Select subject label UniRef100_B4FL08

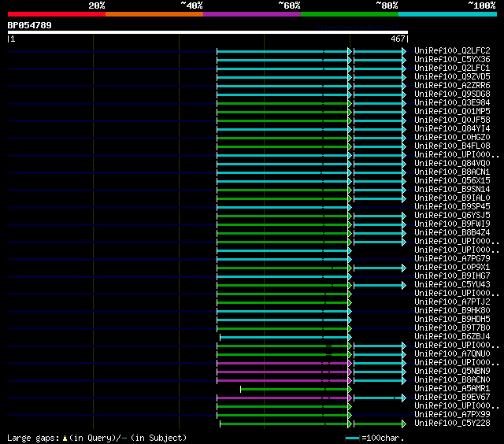pos(452,146)
